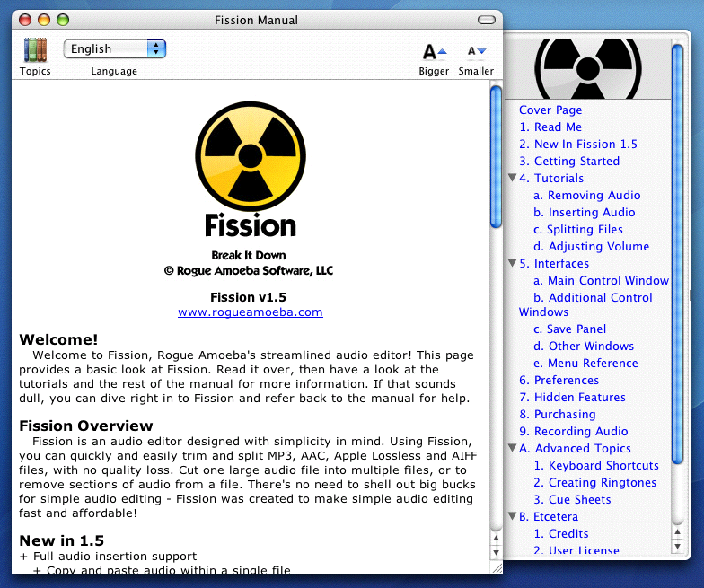The image size is (704, 588).
Task: Open the Creating Ringtones topic
Action: click(x=594, y=483)
